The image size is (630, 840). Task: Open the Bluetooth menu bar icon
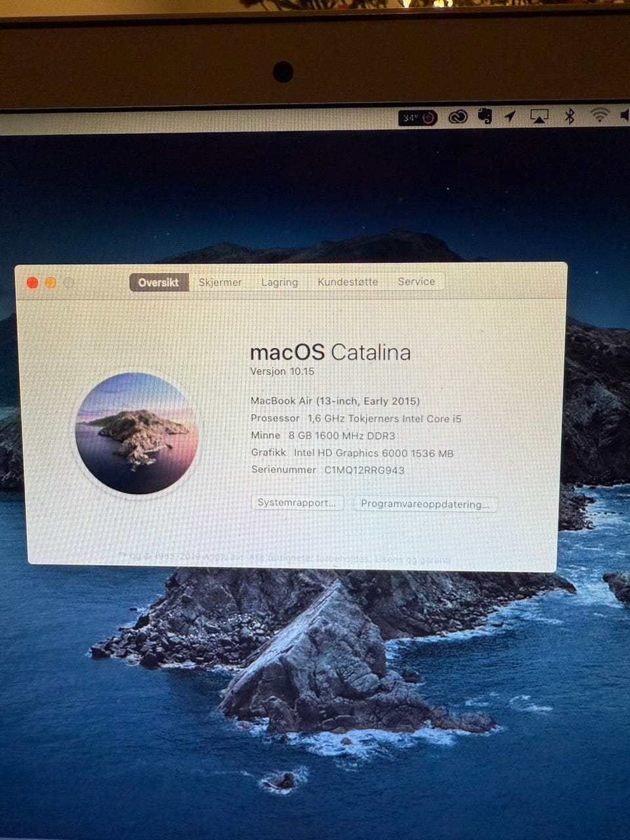pyautogui.click(x=570, y=116)
